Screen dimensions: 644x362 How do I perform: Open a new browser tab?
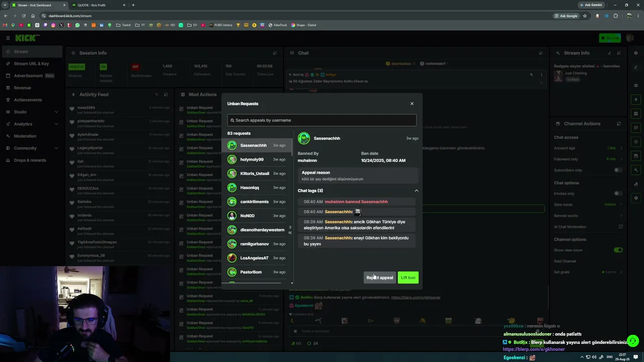[133, 5]
